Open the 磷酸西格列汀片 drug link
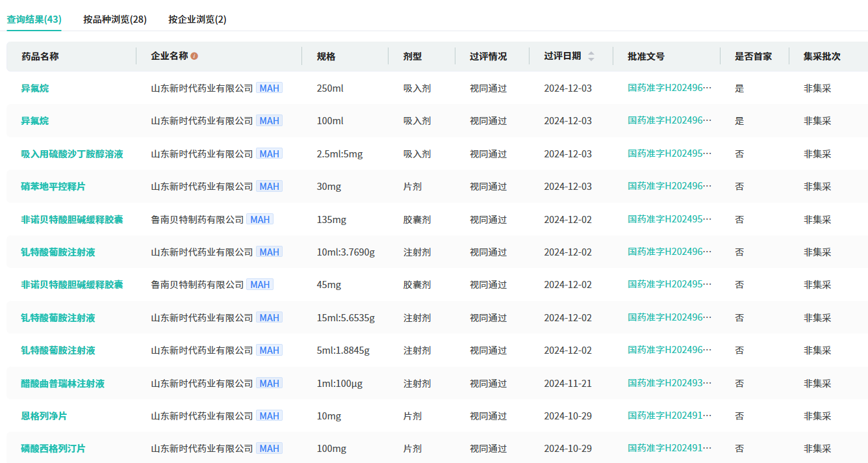868x463 pixels. [53, 449]
